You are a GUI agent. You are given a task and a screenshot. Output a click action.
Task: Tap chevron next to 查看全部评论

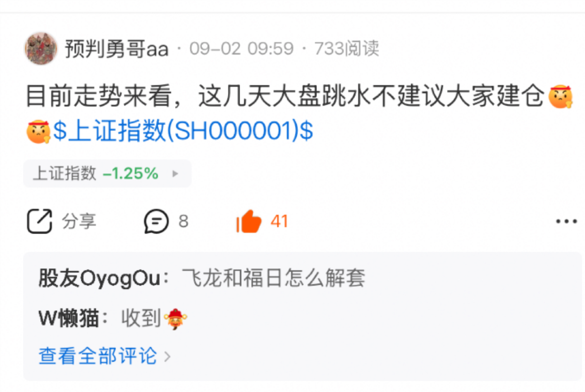[x=167, y=356]
